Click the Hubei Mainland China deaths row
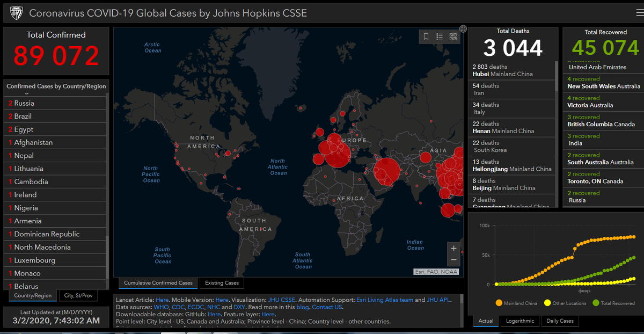 512,70
